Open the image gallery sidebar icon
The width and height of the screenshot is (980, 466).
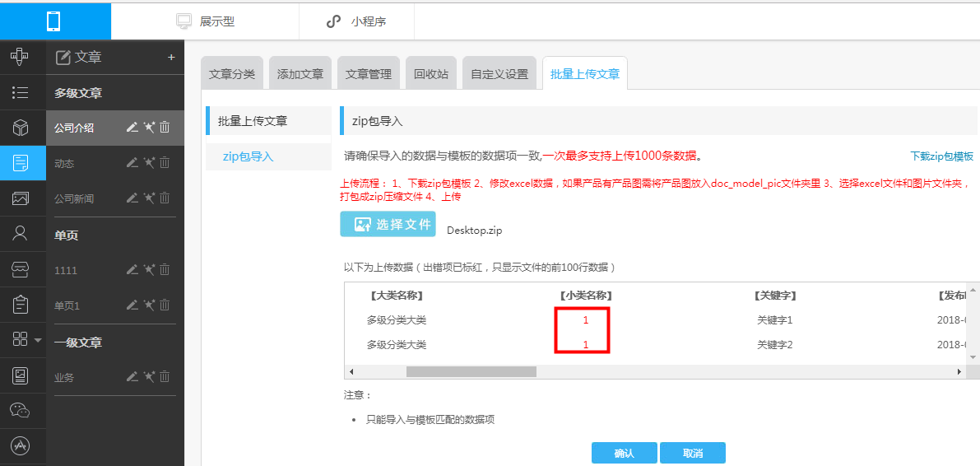click(21, 198)
